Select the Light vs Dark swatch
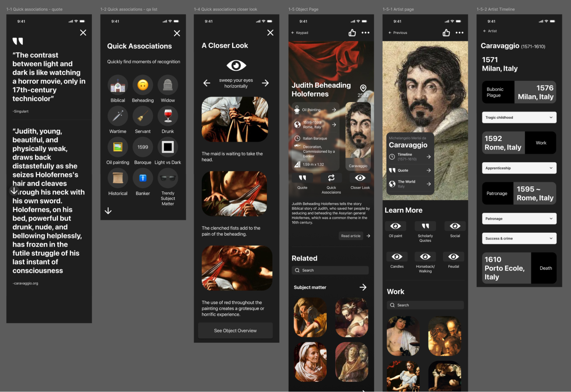 (x=168, y=147)
